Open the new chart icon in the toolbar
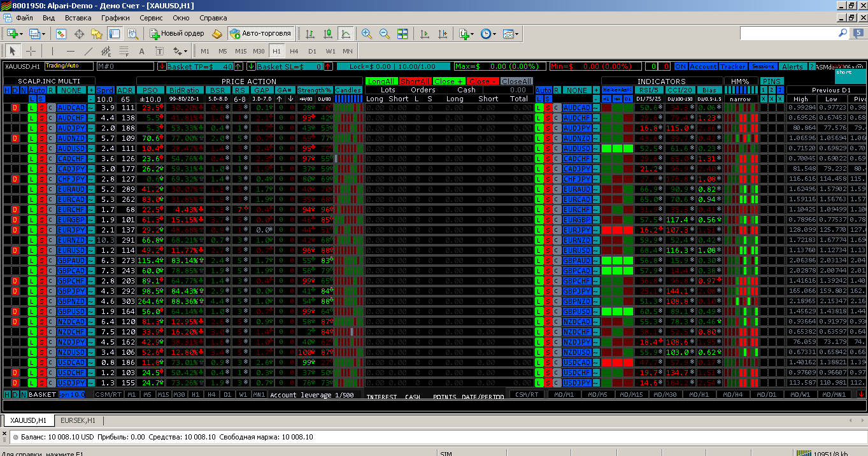 (x=14, y=34)
